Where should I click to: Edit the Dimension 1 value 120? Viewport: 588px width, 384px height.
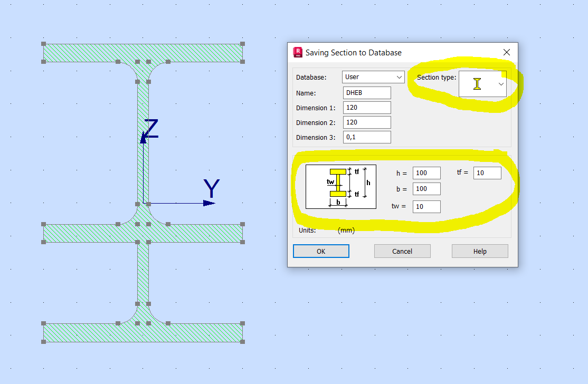point(366,107)
